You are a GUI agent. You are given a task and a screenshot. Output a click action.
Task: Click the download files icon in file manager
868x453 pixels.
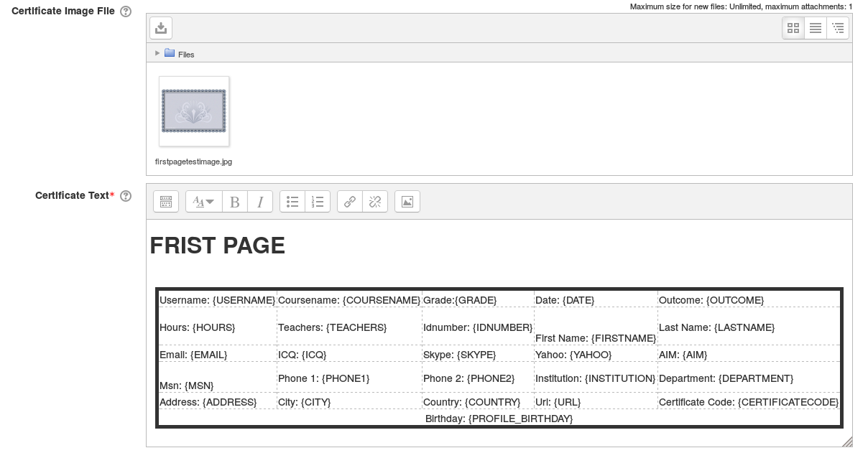160,27
